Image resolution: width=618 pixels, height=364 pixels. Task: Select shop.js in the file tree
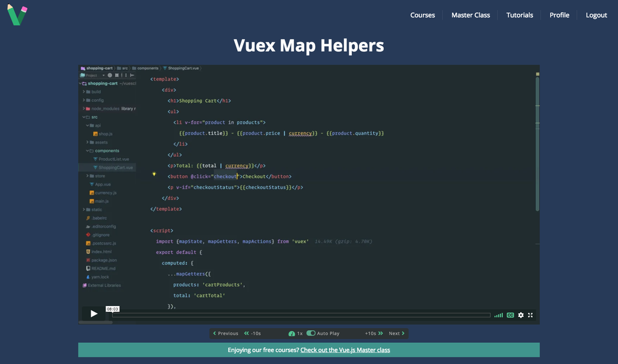[103, 134]
